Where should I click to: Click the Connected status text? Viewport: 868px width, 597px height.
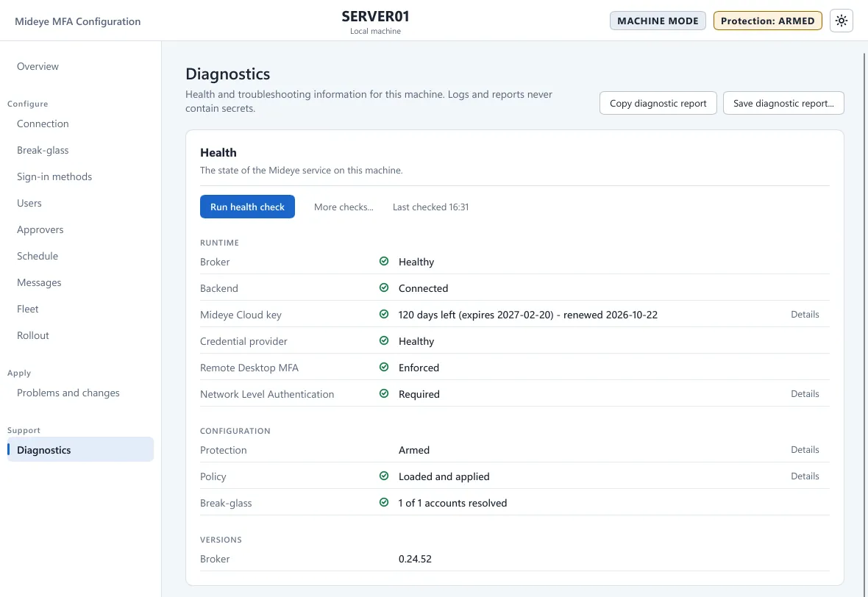point(423,288)
